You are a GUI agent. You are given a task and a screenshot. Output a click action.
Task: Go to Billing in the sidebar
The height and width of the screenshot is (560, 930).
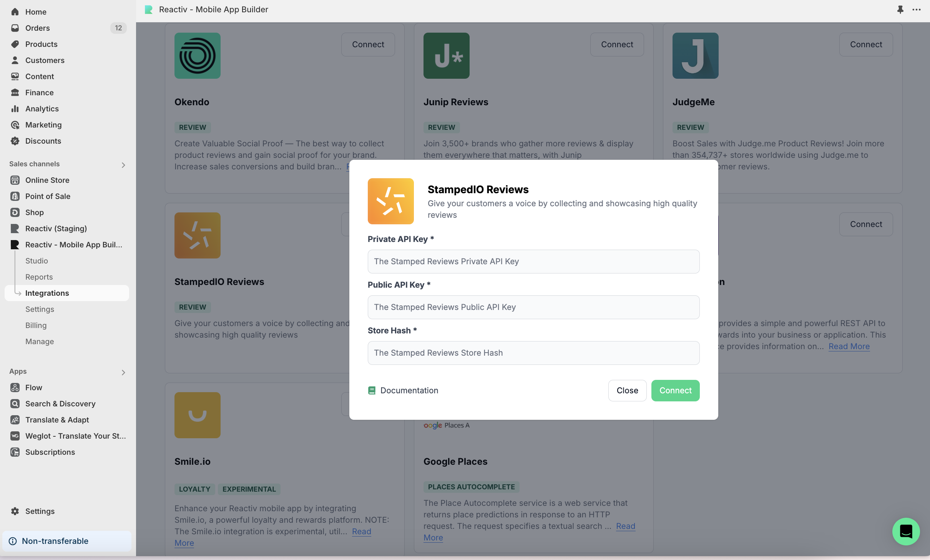coord(36,325)
